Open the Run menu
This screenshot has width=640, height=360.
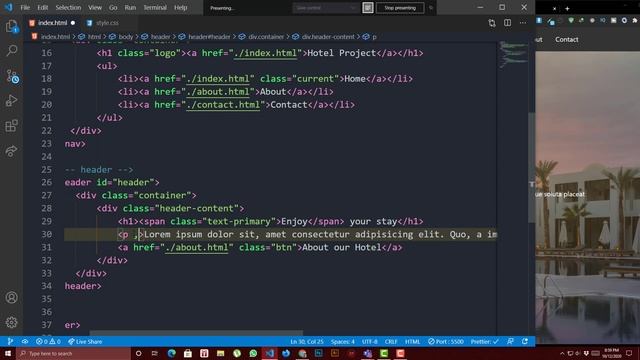130,7
